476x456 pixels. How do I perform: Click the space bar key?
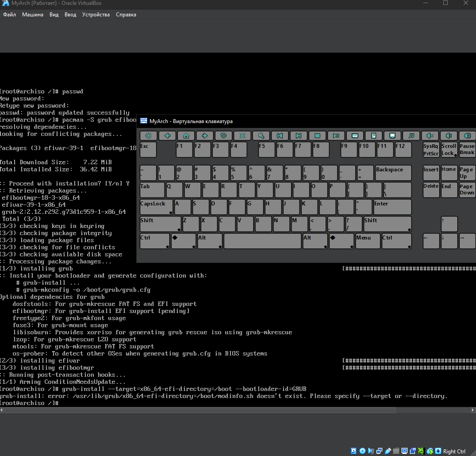[263, 241]
